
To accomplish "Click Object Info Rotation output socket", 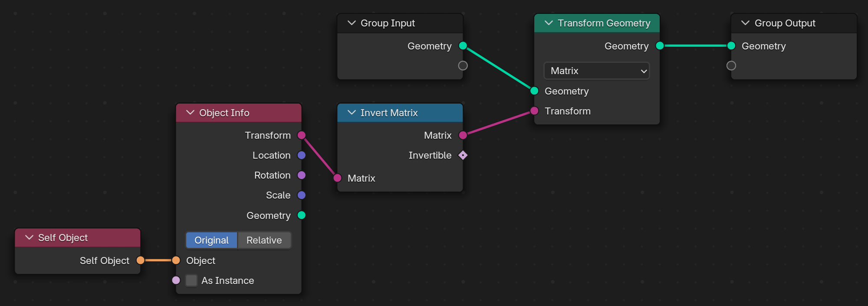I will (x=302, y=175).
